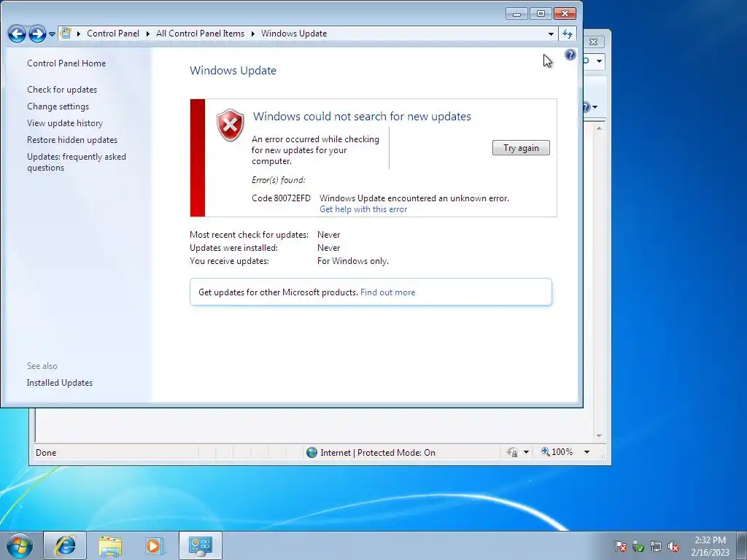Screen dimensions: 747x560
Task: Open Installed Updates under See also
Action: (60, 383)
